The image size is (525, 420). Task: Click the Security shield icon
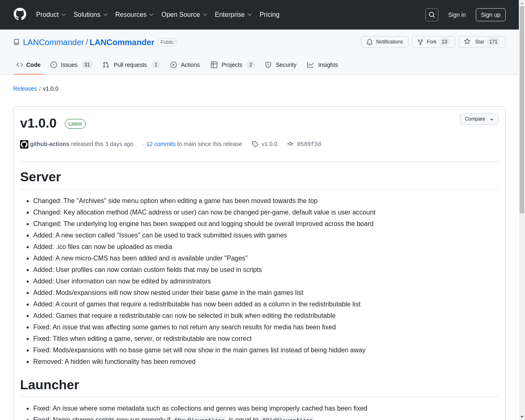[268, 65]
